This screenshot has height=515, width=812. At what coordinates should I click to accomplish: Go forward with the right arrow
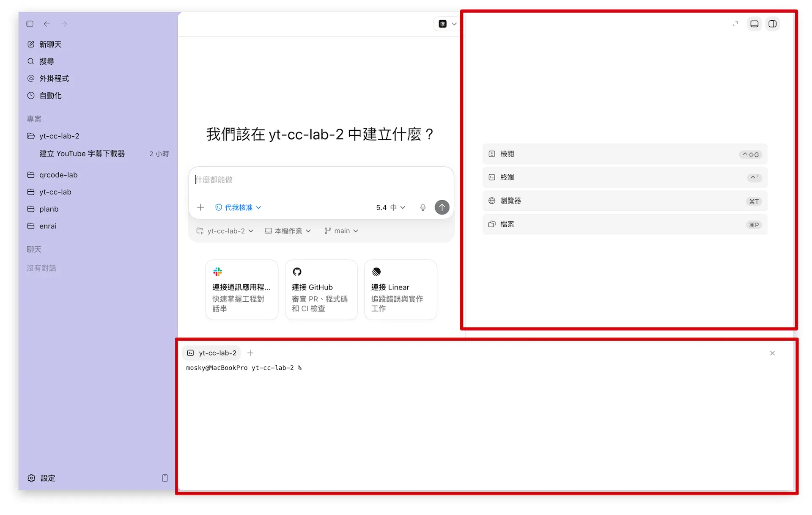64,24
